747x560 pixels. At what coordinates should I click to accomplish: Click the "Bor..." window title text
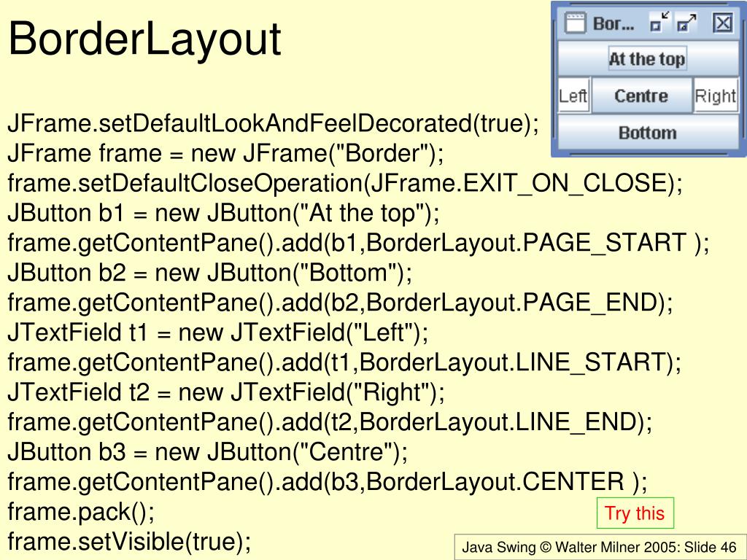[613, 23]
